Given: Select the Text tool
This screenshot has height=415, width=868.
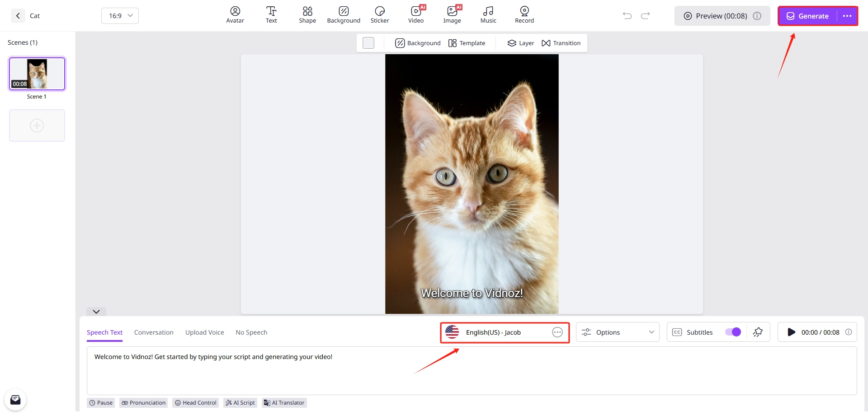Looking at the screenshot, I should point(271,15).
